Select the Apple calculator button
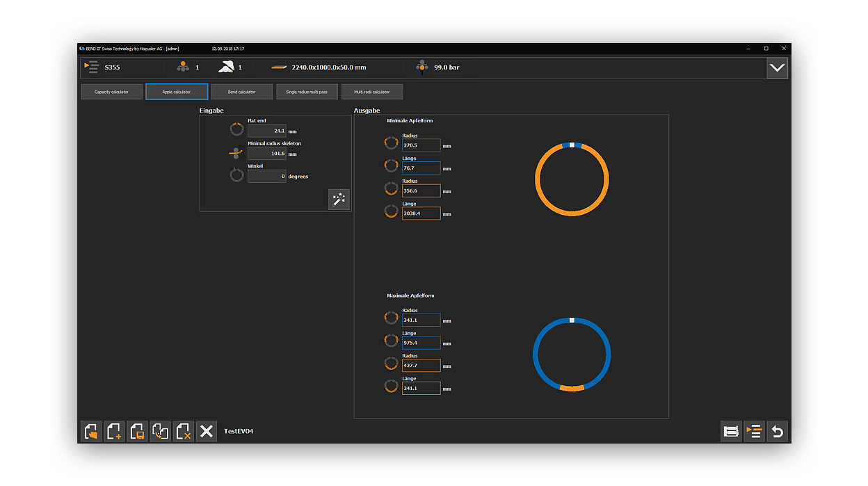868x486 pixels. (177, 92)
